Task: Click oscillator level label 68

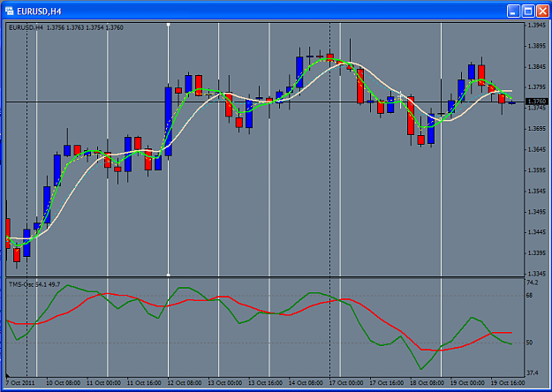Action: [529, 296]
